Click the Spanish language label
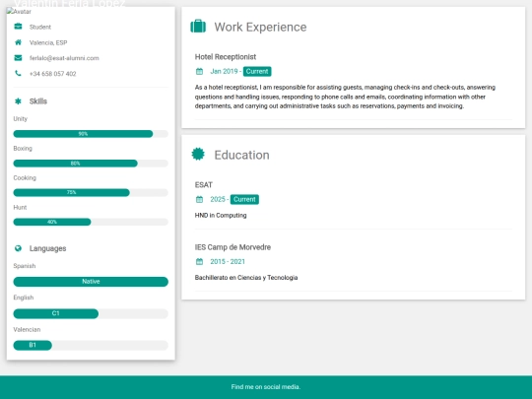 coord(24,266)
